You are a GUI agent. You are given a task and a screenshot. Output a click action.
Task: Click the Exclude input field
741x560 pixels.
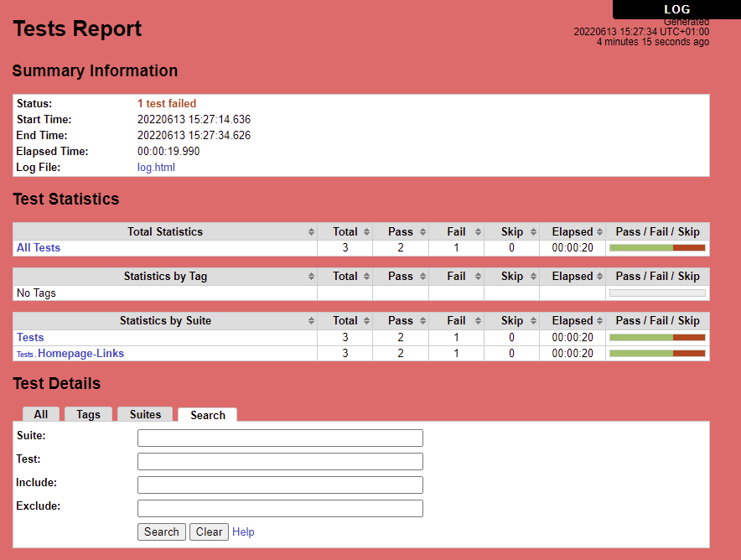pyautogui.click(x=280, y=509)
